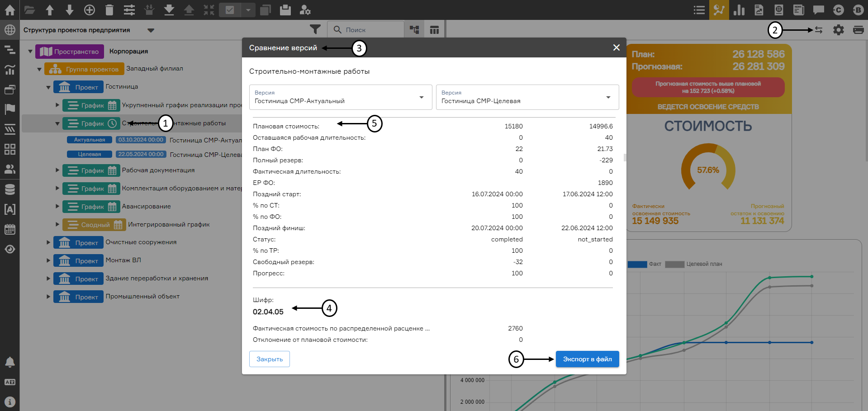Switch to table view icon
The width and height of the screenshot is (868, 411).
click(x=434, y=30)
